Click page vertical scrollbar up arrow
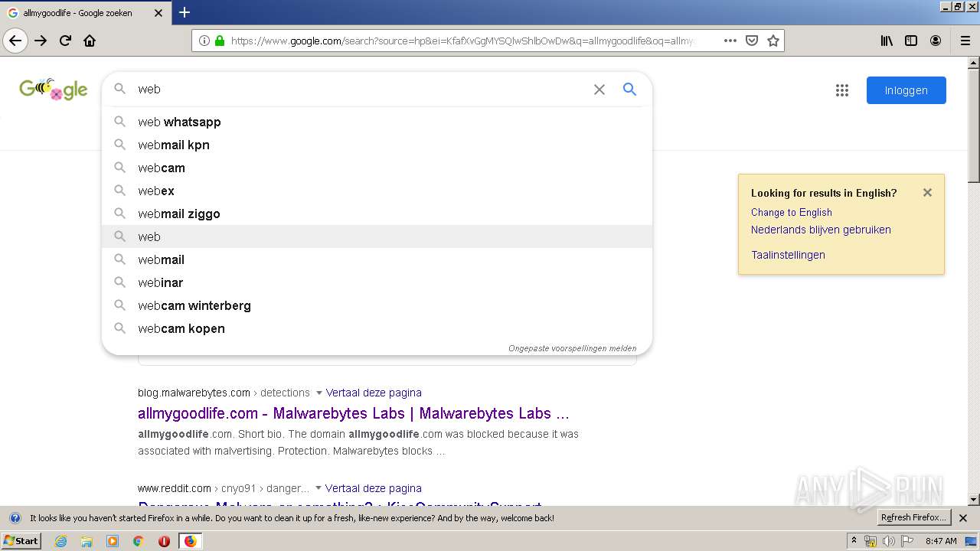Viewport: 980px width, 551px height. click(x=974, y=64)
